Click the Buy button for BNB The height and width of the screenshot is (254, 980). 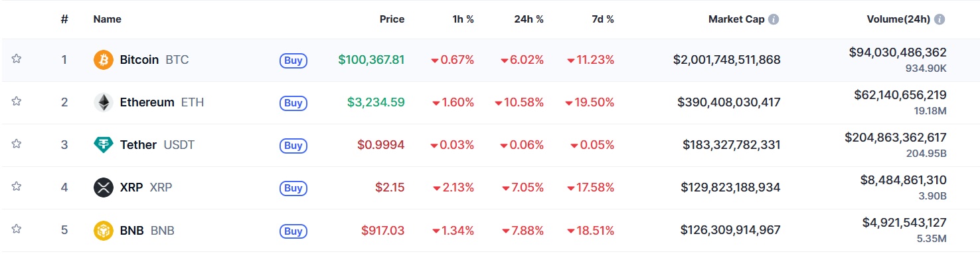293,231
